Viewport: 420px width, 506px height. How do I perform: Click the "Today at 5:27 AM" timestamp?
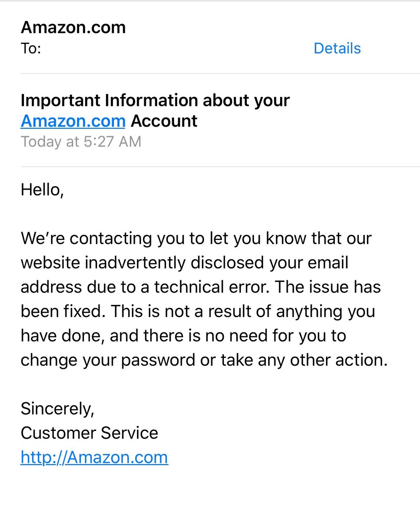[x=81, y=141]
